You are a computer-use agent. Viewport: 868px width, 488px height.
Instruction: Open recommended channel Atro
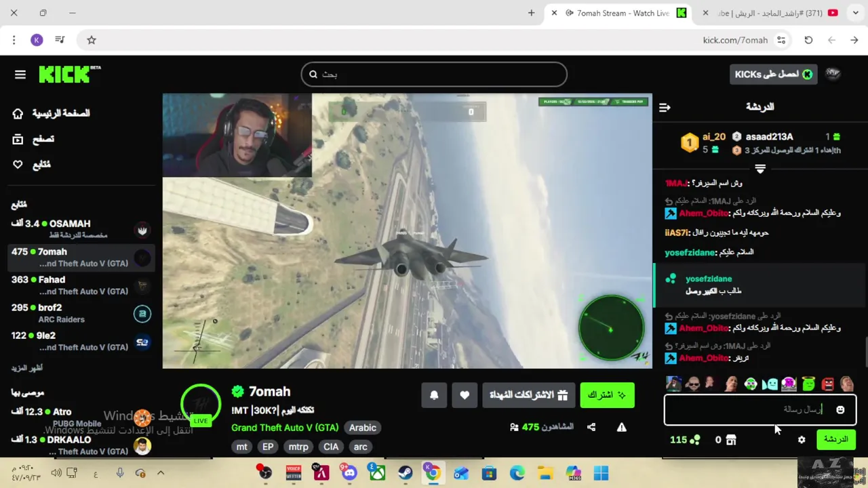pyautogui.click(x=80, y=417)
